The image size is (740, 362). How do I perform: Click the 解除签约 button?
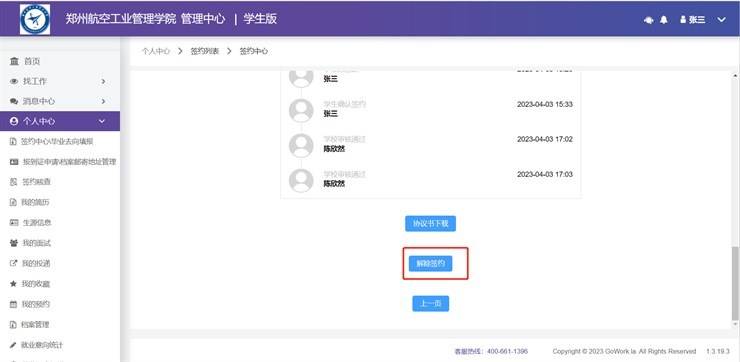(x=430, y=263)
